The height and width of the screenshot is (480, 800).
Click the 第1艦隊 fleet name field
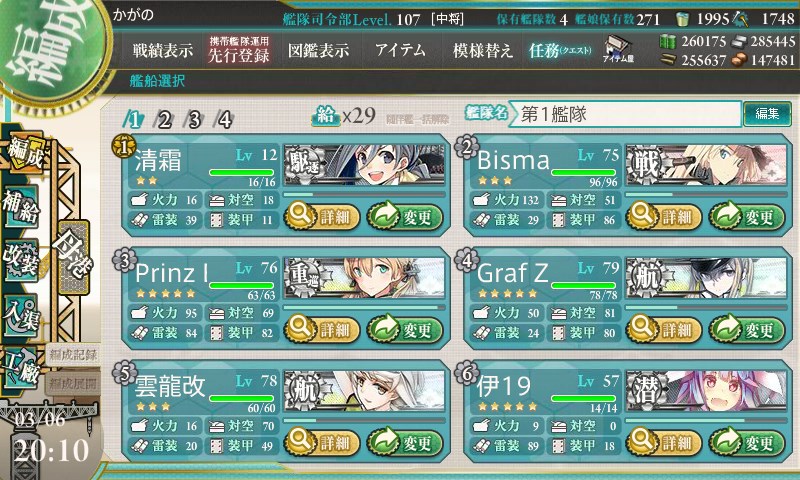click(626, 114)
